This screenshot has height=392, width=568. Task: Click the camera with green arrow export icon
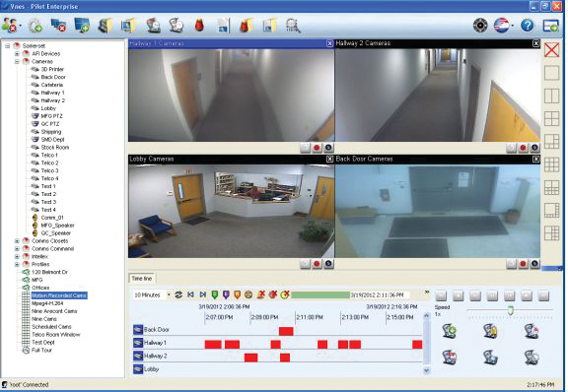(450, 331)
